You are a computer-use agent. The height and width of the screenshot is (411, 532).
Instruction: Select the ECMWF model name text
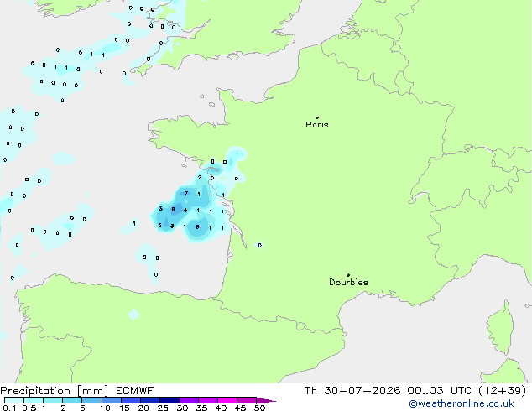pyautogui.click(x=135, y=391)
